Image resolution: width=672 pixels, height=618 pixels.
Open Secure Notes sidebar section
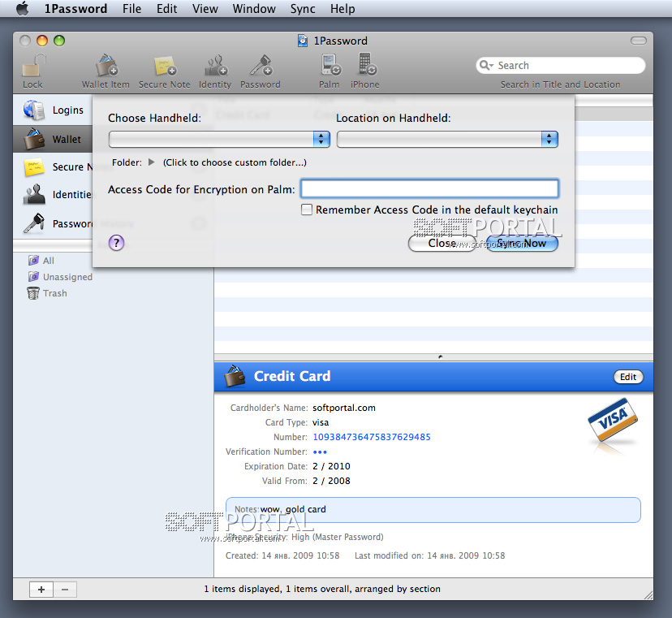click(53, 166)
